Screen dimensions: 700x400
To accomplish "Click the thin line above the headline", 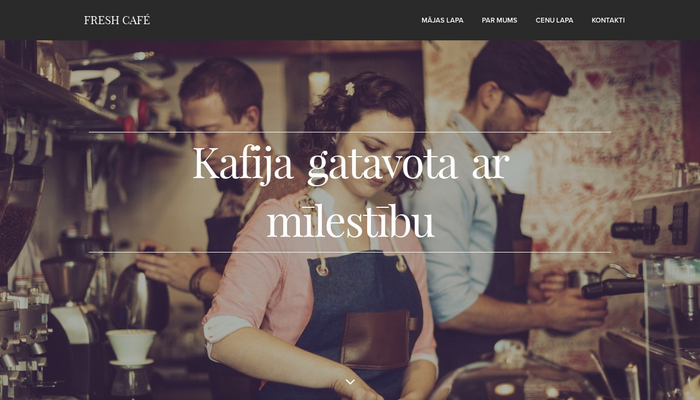I will click(x=350, y=132).
